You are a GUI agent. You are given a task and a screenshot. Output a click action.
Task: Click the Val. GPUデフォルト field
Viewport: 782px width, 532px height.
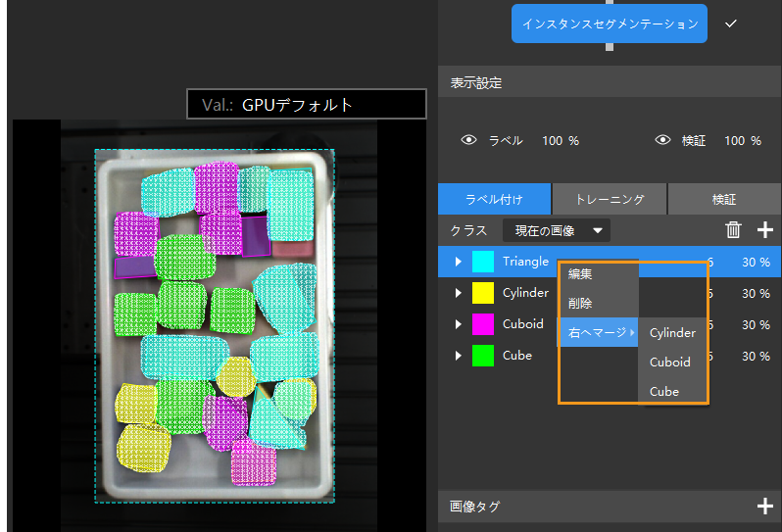(306, 104)
